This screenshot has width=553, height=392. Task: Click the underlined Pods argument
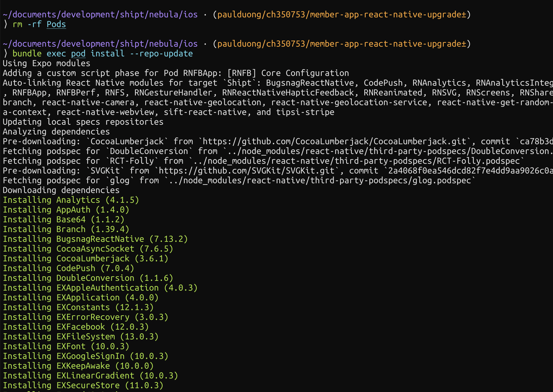coord(56,24)
